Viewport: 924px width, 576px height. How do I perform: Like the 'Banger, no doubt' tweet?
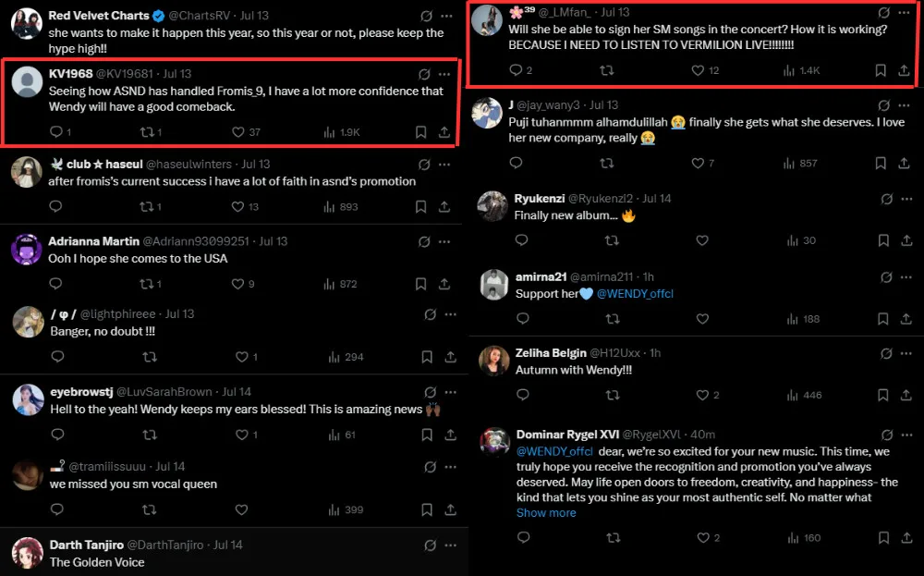pos(242,357)
